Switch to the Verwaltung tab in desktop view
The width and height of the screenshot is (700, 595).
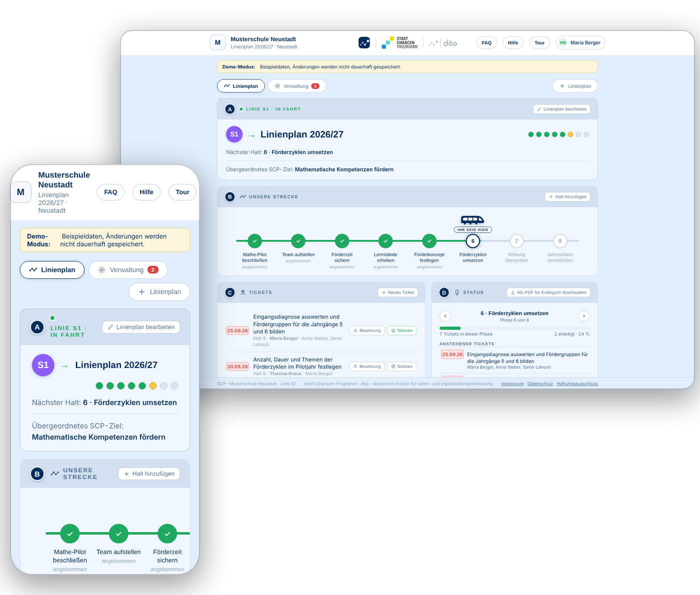[x=297, y=86]
